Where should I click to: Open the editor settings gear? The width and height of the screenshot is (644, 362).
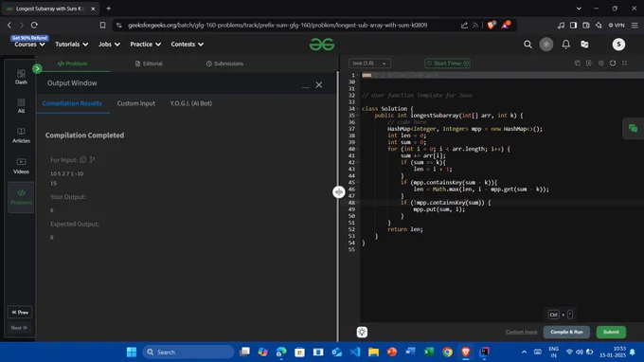pos(600,63)
